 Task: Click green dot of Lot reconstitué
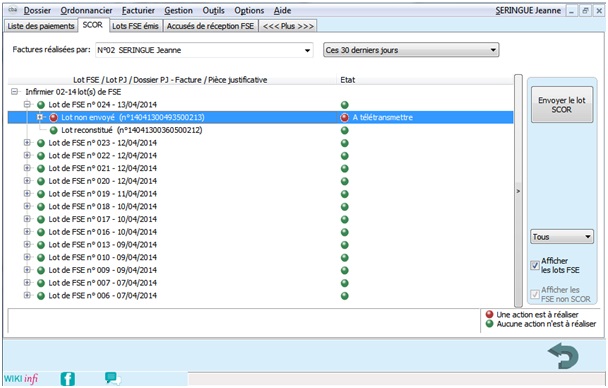pyautogui.click(x=54, y=130)
